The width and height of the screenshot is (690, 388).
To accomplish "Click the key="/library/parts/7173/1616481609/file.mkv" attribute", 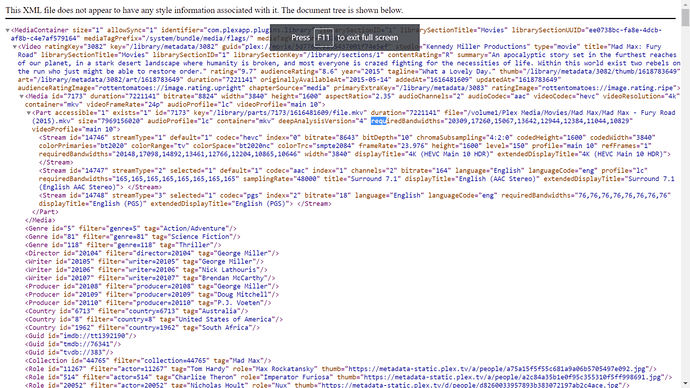I will coord(280,113).
